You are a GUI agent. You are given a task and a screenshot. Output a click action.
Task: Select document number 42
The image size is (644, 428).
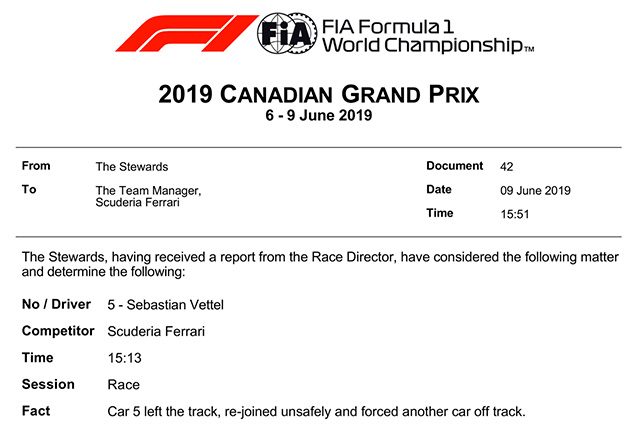pos(507,167)
